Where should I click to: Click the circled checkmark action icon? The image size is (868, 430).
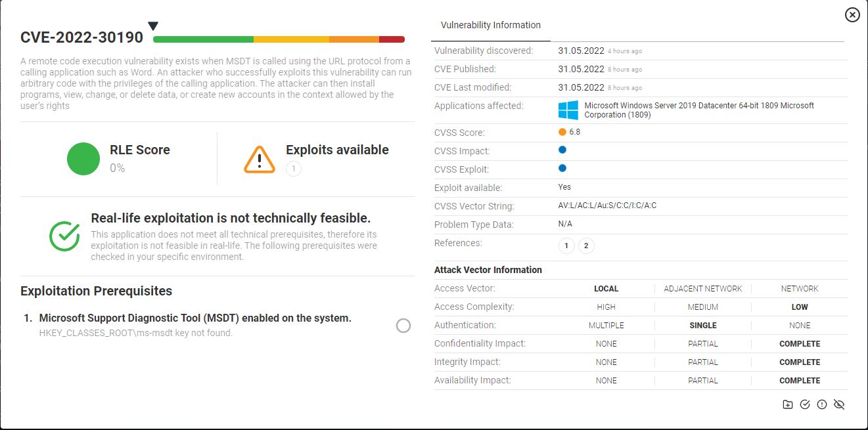[805, 404]
